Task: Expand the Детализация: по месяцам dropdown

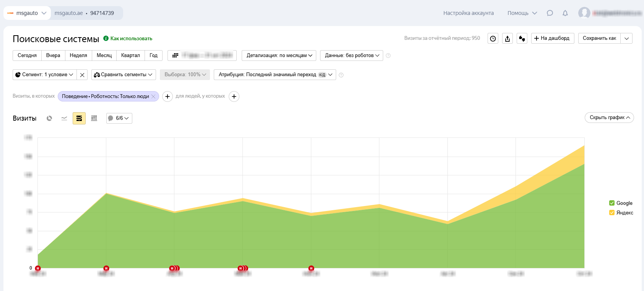Action: coord(279,56)
